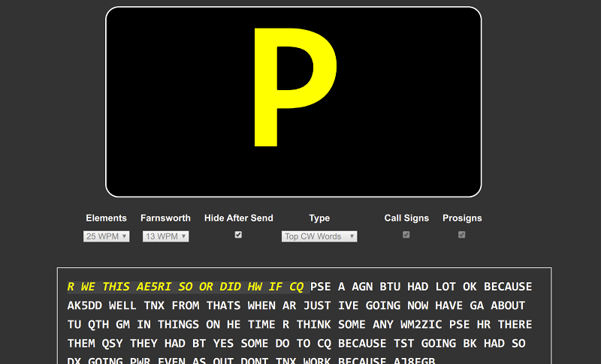Toggle the Hide After Send checkbox
Image resolution: width=601 pixels, height=364 pixels.
coord(238,235)
